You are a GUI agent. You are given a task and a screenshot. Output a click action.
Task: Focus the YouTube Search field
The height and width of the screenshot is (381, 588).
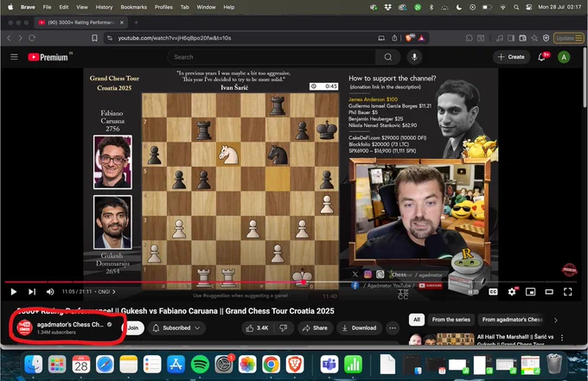[272, 57]
